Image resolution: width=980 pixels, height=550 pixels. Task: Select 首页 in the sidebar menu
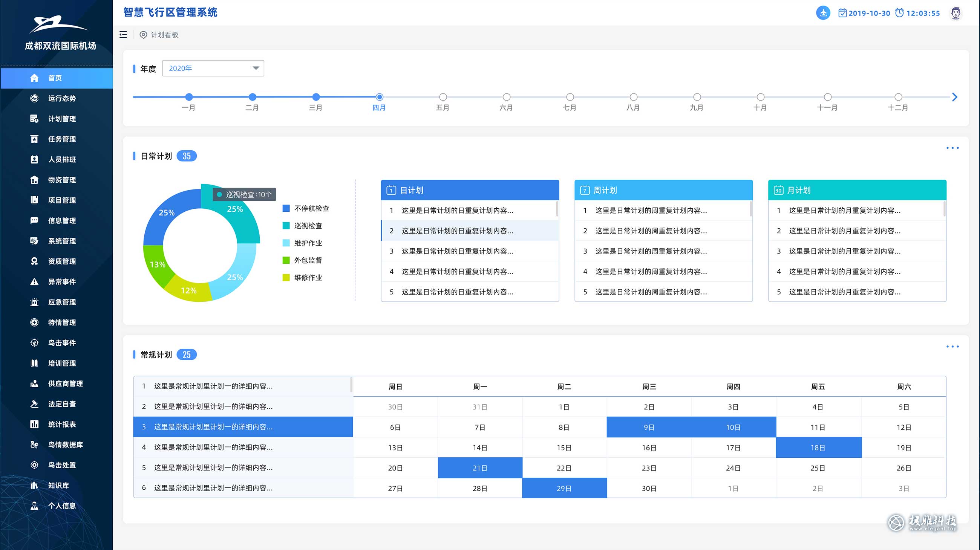(55, 78)
